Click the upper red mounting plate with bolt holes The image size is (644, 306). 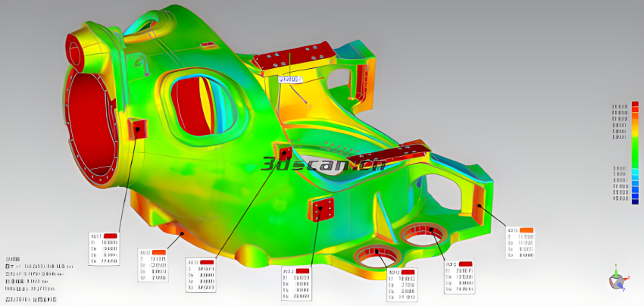tap(295, 55)
